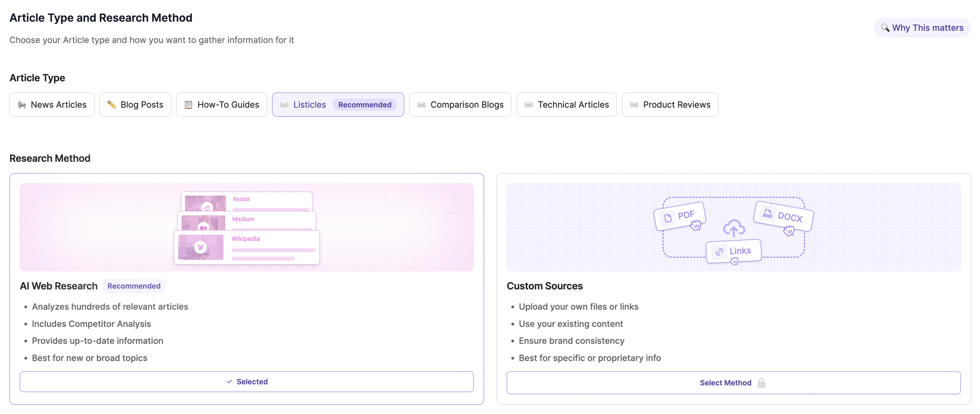This screenshot has height=414, width=980.
Task: Click the Recommended badge on Listicles
Action: coord(364,104)
